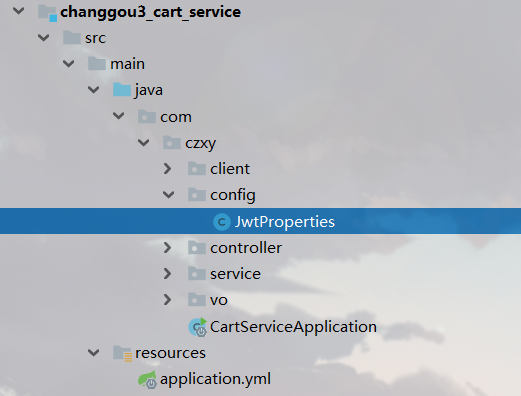Click the czxy package icon
Viewport: 521px width, 396px height.
(172, 142)
